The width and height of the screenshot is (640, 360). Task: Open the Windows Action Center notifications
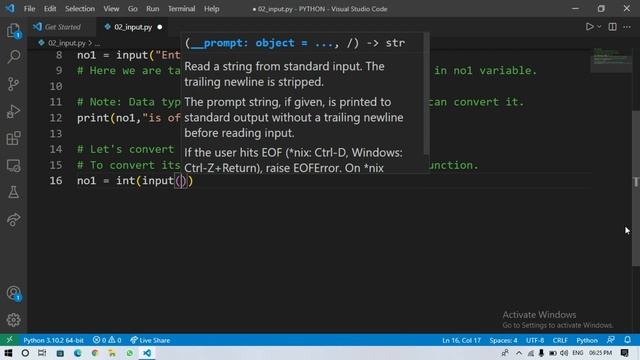[624, 353]
